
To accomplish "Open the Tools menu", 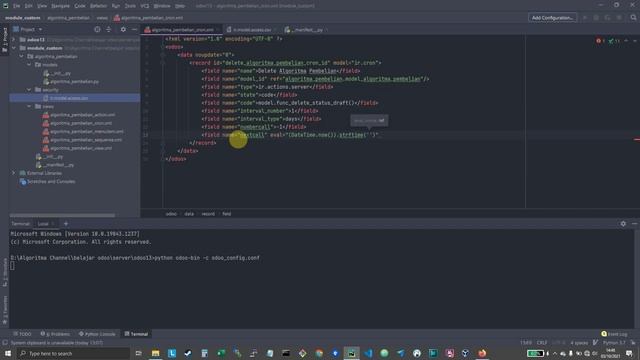I will coord(130,6).
